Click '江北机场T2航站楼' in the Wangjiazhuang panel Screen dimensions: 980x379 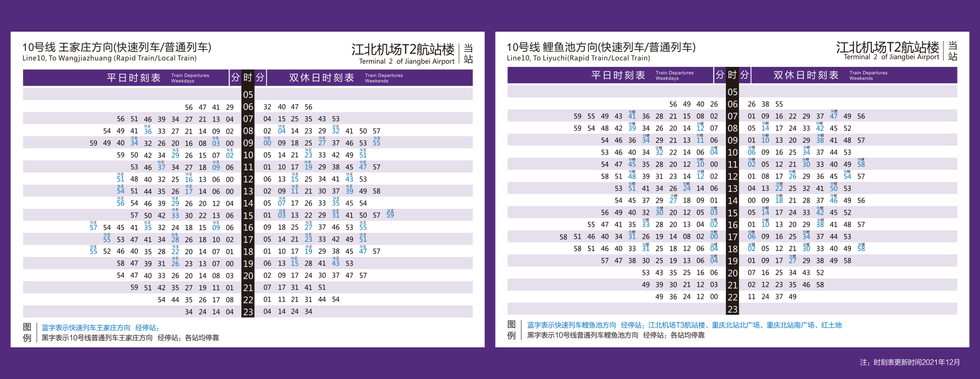tap(403, 49)
